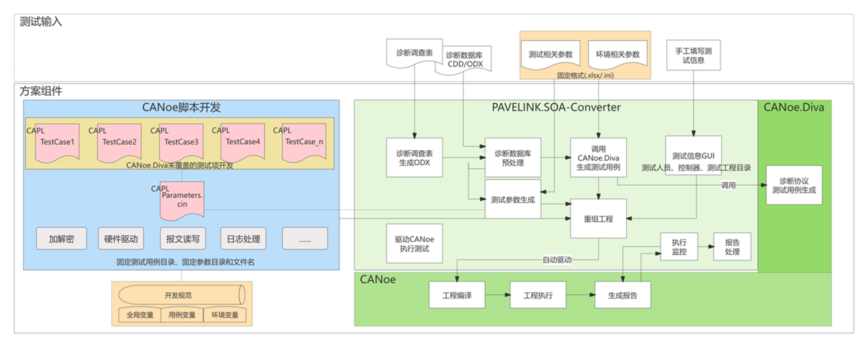Select the 环境变量 box

225,315
